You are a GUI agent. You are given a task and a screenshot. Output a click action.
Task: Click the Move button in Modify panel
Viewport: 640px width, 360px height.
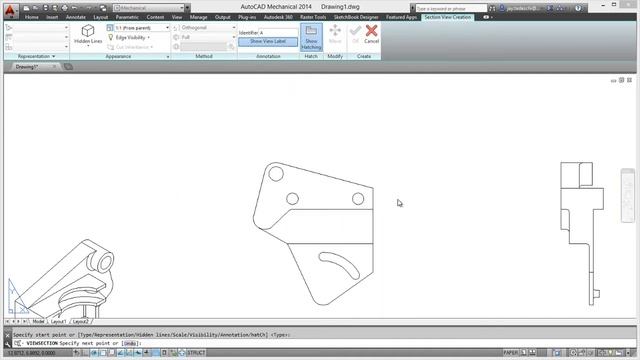coord(335,34)
